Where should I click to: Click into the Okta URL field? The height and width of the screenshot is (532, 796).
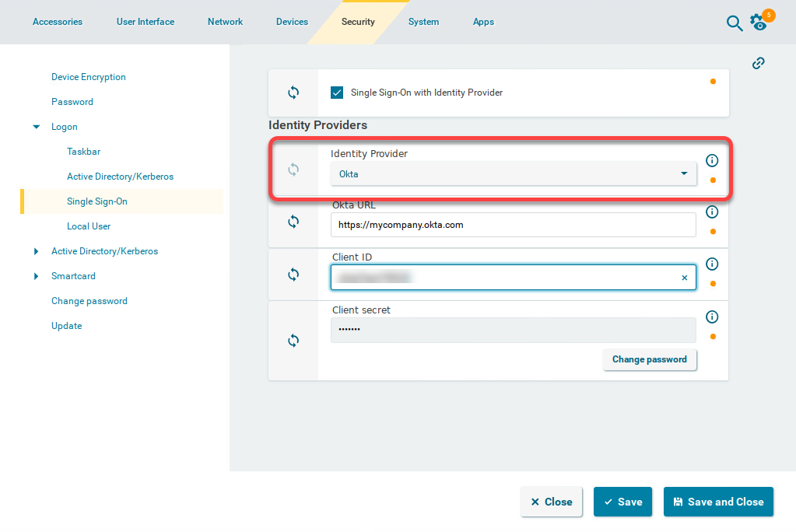tap(513, 225)
